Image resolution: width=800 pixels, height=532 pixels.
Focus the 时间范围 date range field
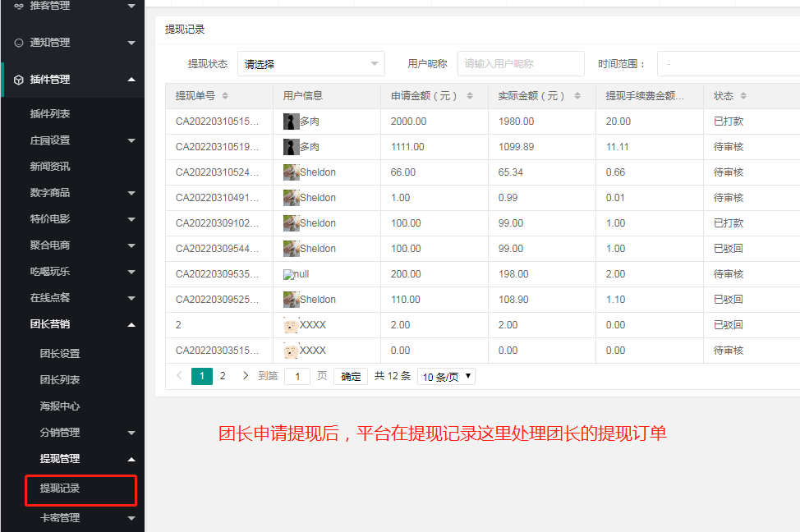pos(729,64)
